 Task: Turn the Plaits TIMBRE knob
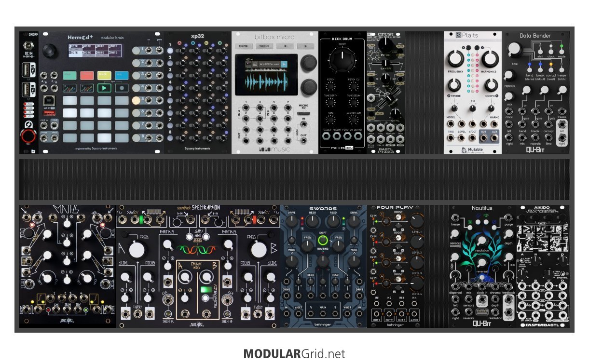(454, 85)
